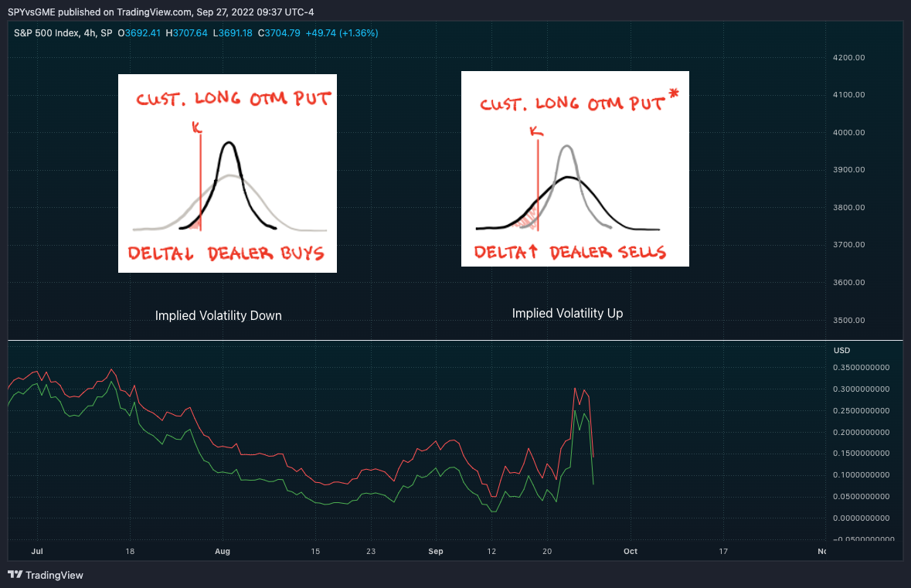Click the TradingView wordmark at the bottom

click(x=54, y=575)
